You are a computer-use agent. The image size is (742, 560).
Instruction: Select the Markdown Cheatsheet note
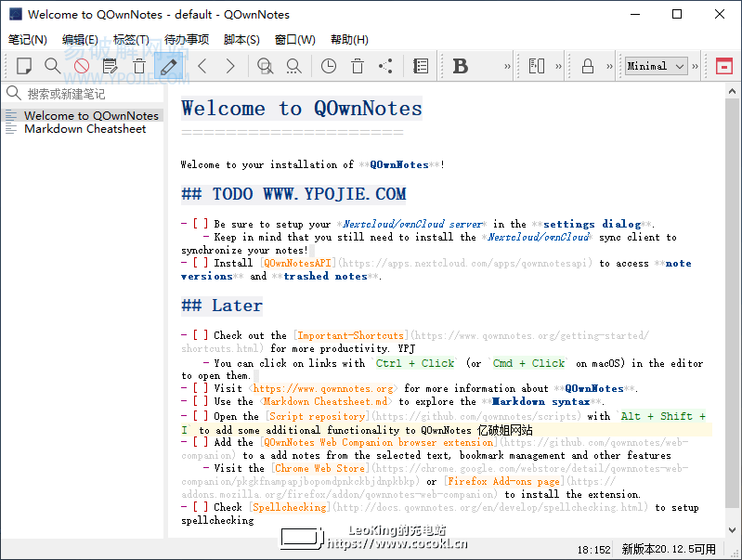click(x=83, y=129)
